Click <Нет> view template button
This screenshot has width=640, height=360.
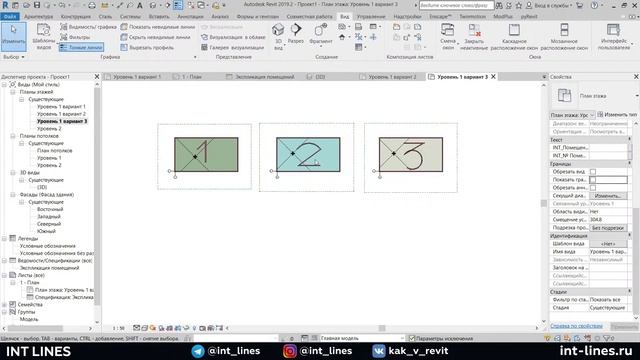[608, 244]
